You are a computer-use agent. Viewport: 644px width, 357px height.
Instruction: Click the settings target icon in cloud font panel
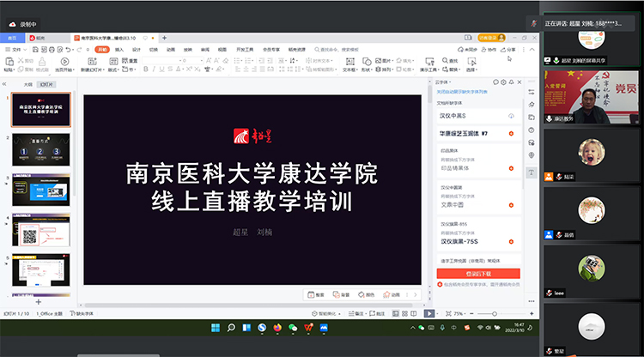click(x=503, y=82)
